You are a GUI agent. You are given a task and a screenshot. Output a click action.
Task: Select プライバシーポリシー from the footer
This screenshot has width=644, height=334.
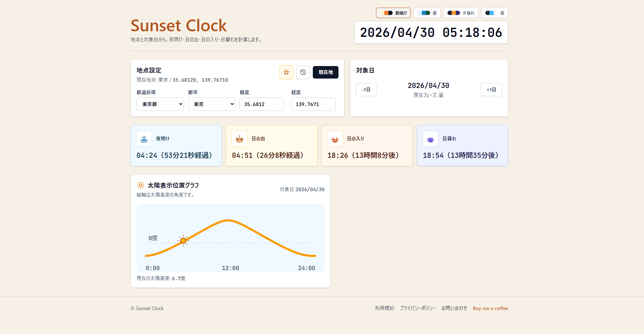coord(418,308)
